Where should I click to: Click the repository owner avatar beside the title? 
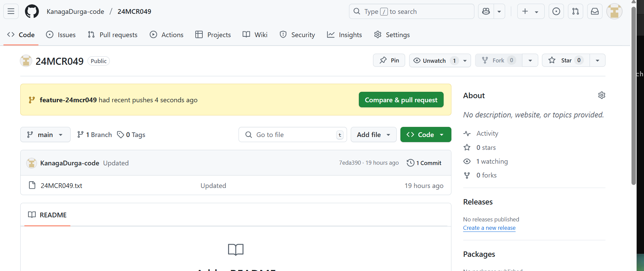coord(26,61)
